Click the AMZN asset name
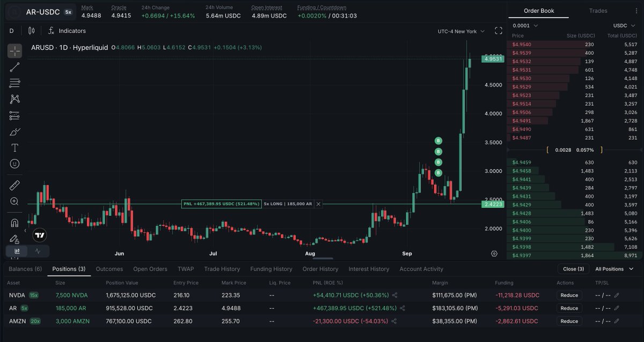This screenshot has height=342, width=644. pos(17,321)
